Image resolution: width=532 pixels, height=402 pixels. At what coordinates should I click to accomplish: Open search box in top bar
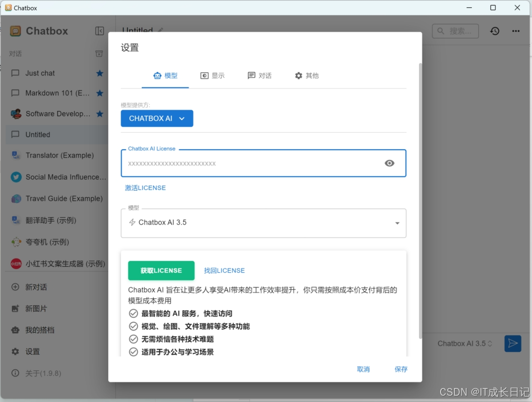(455, 31)
